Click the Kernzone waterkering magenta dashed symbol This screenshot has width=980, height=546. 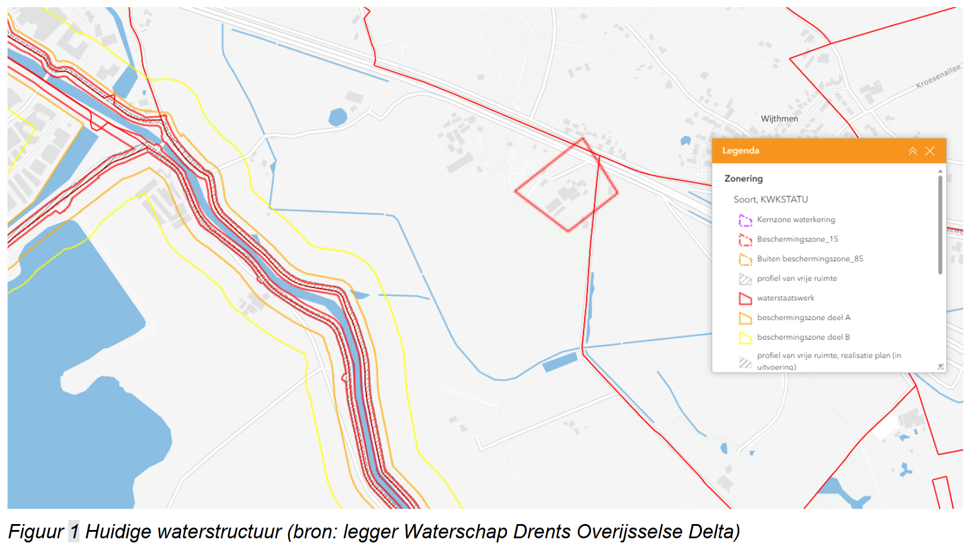(745, 220)
